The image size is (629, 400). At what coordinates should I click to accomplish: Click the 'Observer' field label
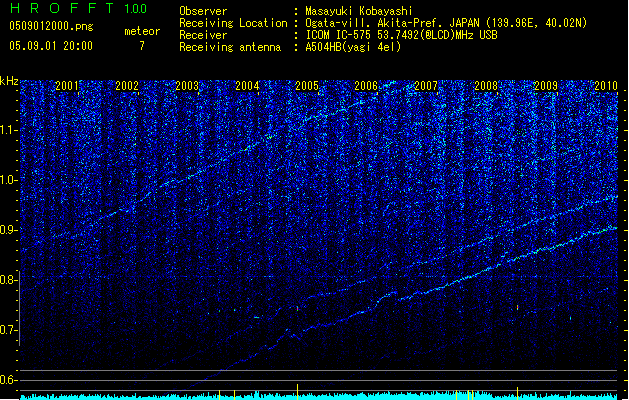(x=203, y=11)
